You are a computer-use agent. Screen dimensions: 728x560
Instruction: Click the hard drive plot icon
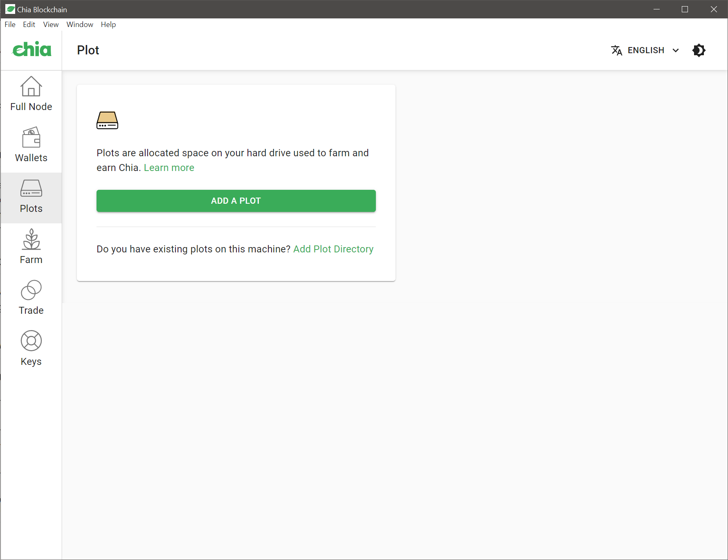tap(107, 120)
